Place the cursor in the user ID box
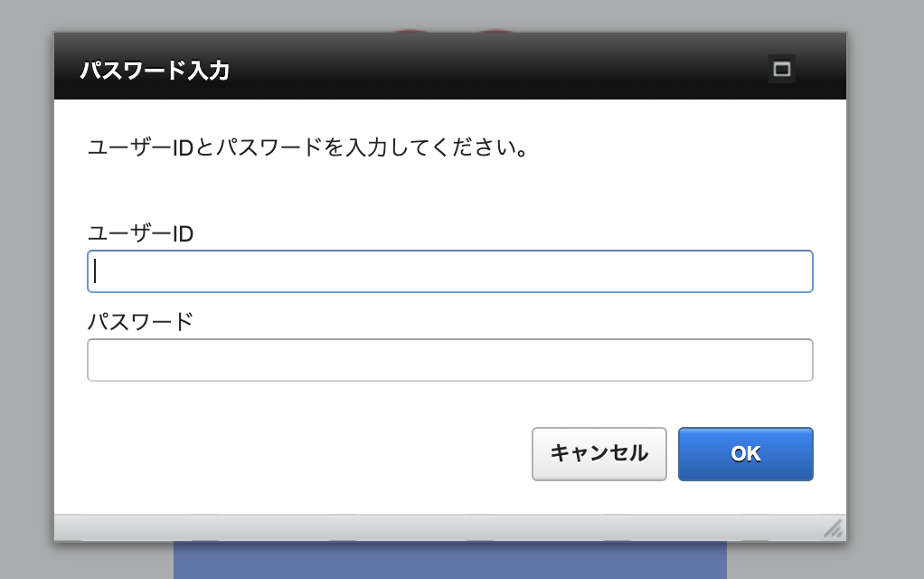924x579 pixels. 449,271
